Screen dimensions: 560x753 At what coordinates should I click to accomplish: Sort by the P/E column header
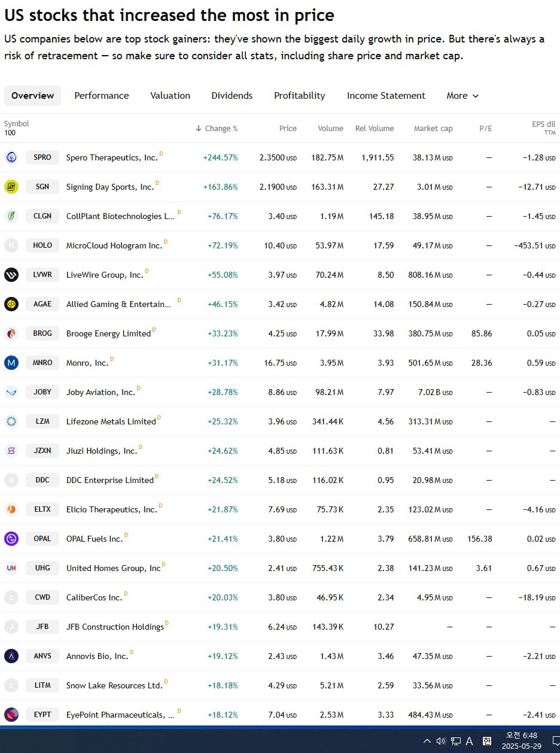pos(486,129)
